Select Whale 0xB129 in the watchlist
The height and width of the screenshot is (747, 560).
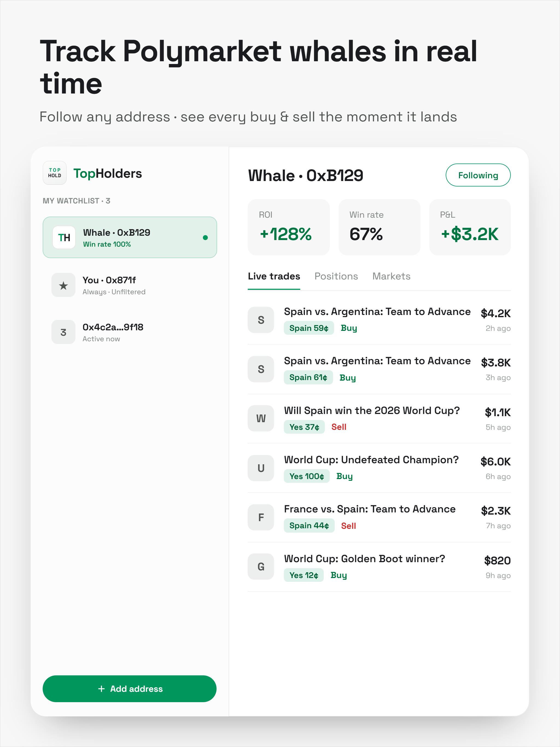130,237
